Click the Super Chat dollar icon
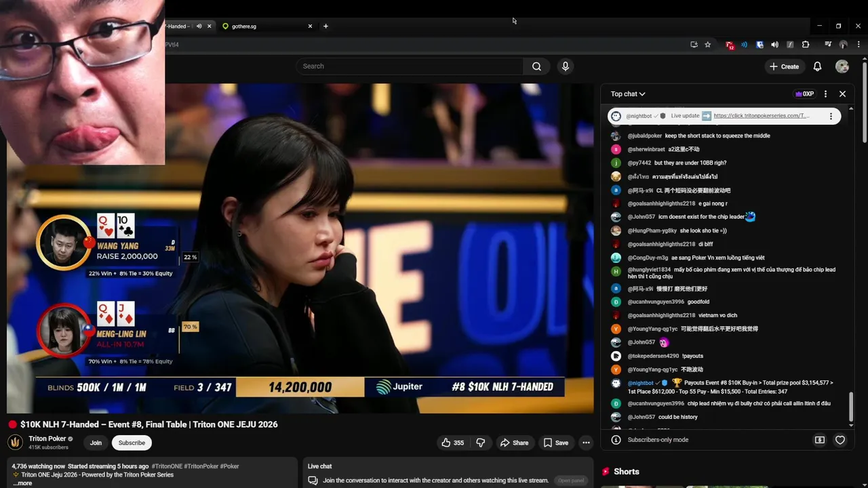Screen dimensions: 868x488 click(x=820, y=440)
